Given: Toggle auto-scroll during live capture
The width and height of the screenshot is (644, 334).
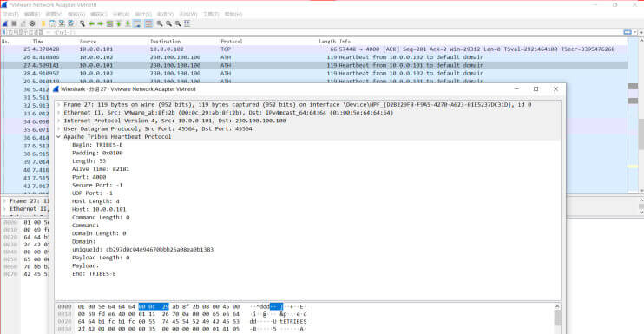Looking at the screenshot, I should point(138,23).
